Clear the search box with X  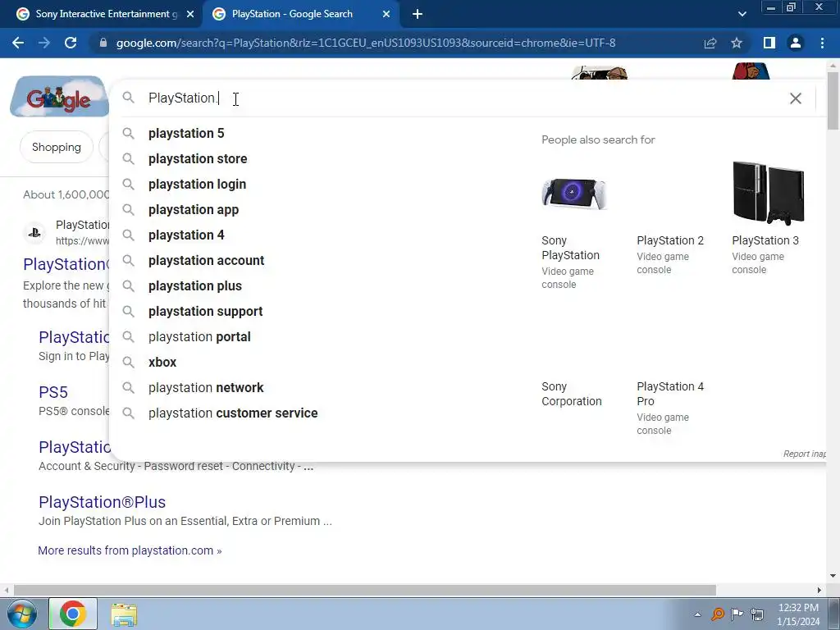tap(796, 98)
